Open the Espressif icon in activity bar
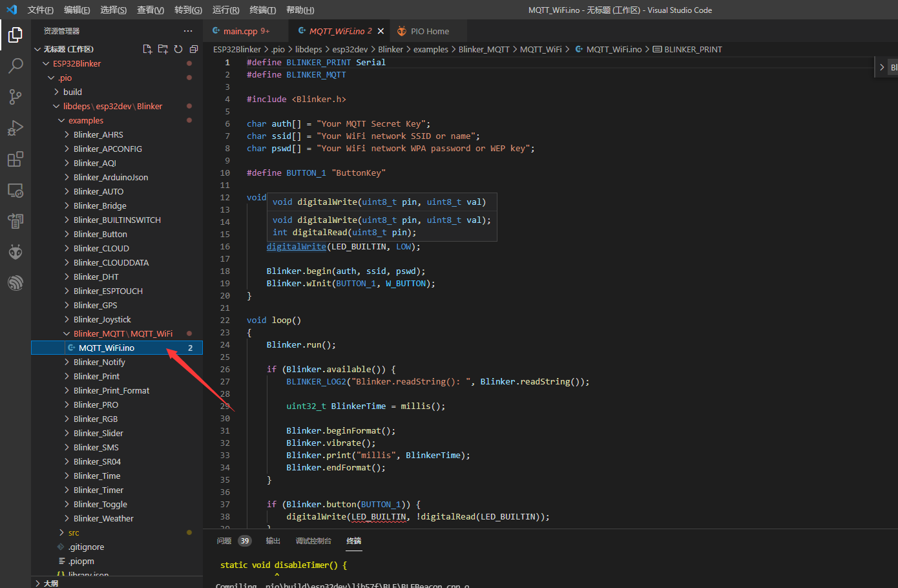 (16, 283)
